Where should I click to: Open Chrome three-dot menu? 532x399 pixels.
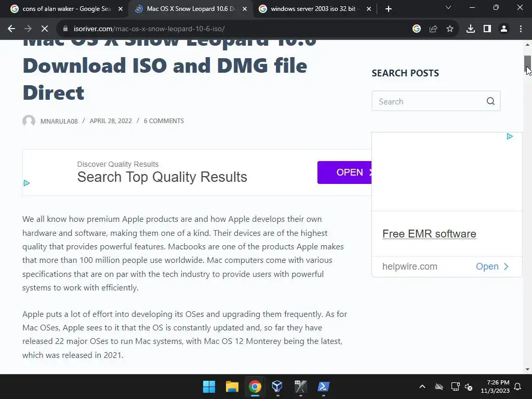point(521,29)
